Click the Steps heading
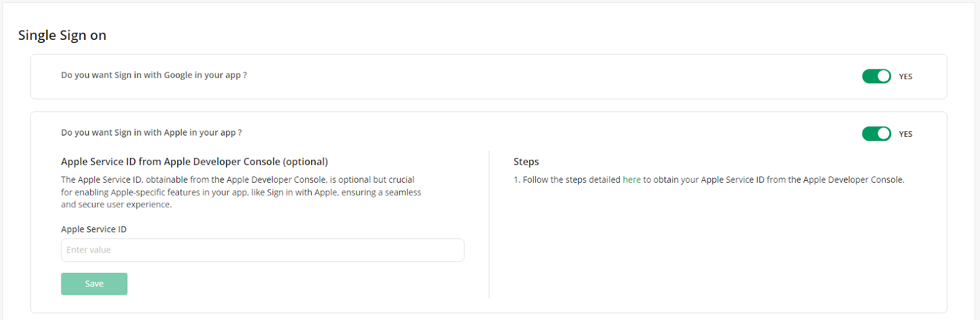Screen dimensions: 980x320 pyautogui.click(x=526, y=162)
